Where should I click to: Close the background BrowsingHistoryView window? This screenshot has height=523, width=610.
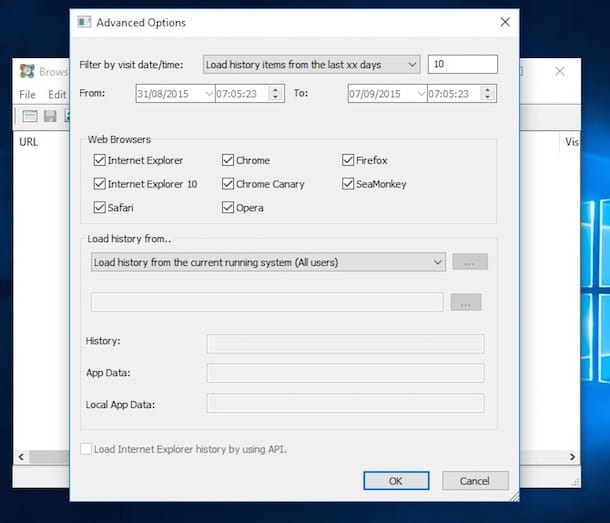(x=559, y=71)
